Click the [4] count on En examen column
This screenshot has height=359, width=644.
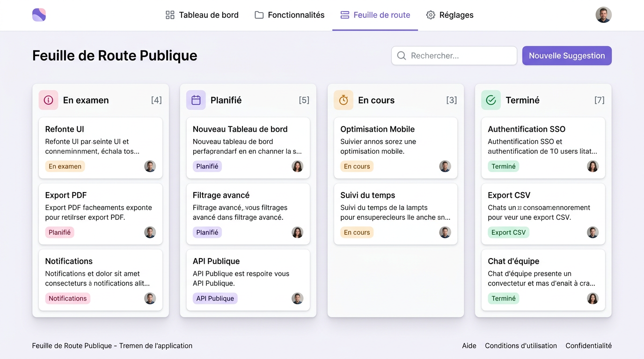coord(156,100)
